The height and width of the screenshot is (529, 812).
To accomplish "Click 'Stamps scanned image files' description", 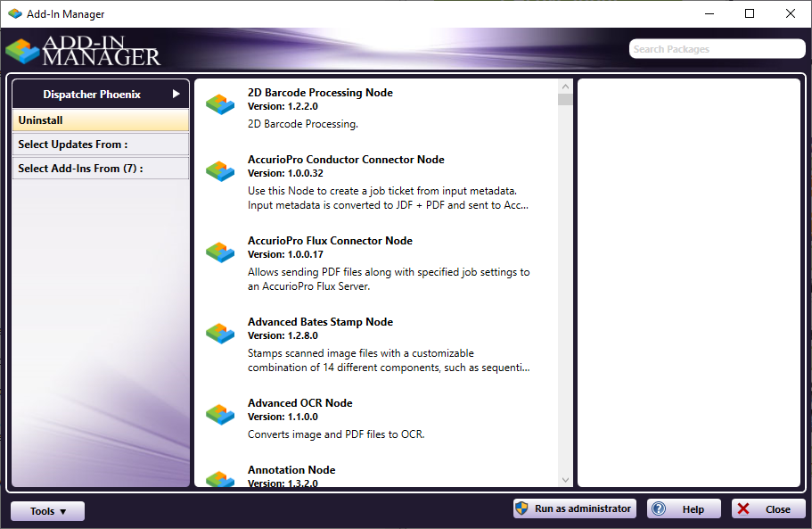I will click(389, 360).
